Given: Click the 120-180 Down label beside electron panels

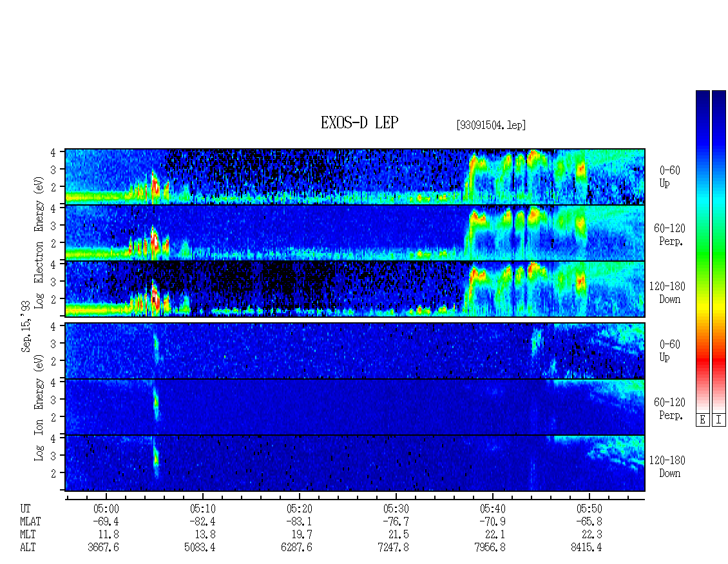Looking at the screenshot, I should (667, 293).
